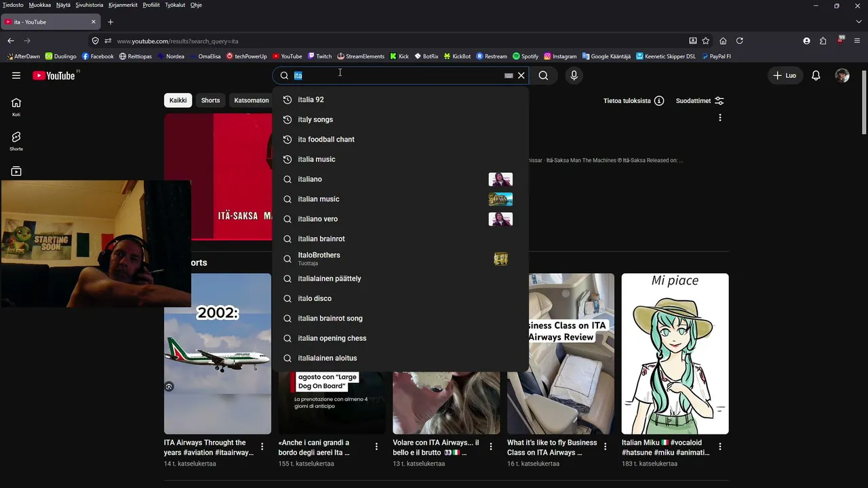Image resolution: width=868 pixels, height=488 pixels.
Task: Choose the 'italy songs' suggestion
Action: (400, 119)
